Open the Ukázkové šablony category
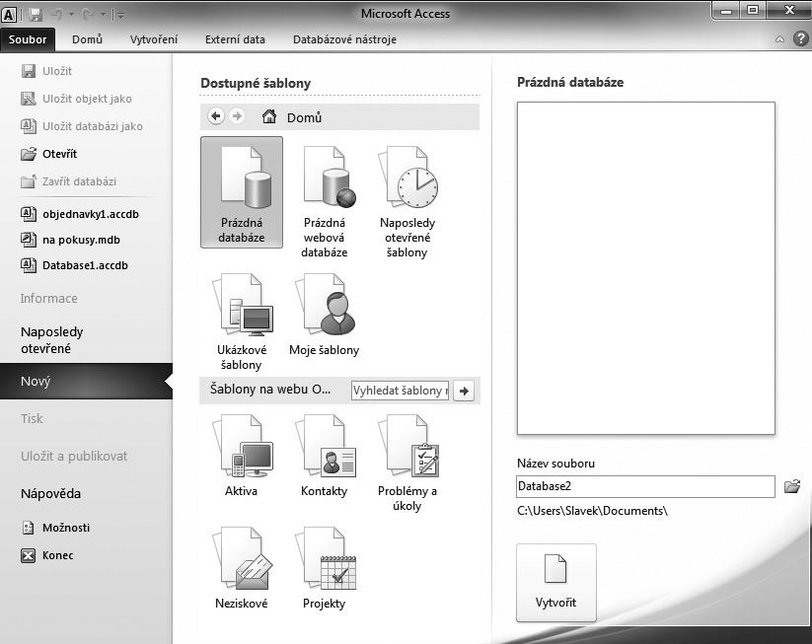Image resolution: width=812 pixels, height=644 pixels. 242,321
